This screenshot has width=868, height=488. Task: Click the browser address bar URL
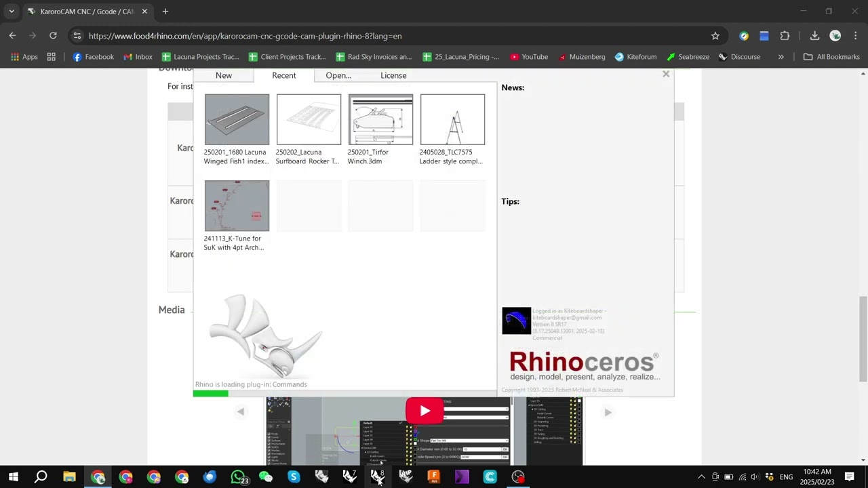245,36
